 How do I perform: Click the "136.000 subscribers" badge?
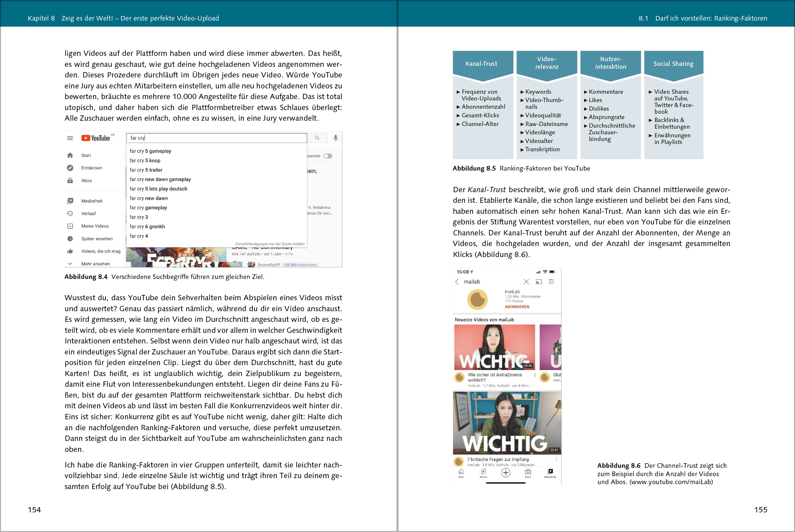pyautogui.click(x=300, y=265)
